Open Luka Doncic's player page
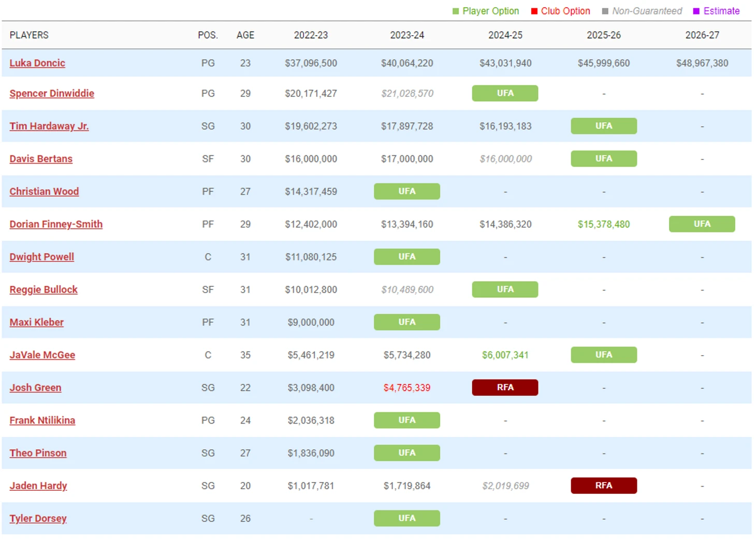Screen dimensions: 756x555 (x=37, y=63)
